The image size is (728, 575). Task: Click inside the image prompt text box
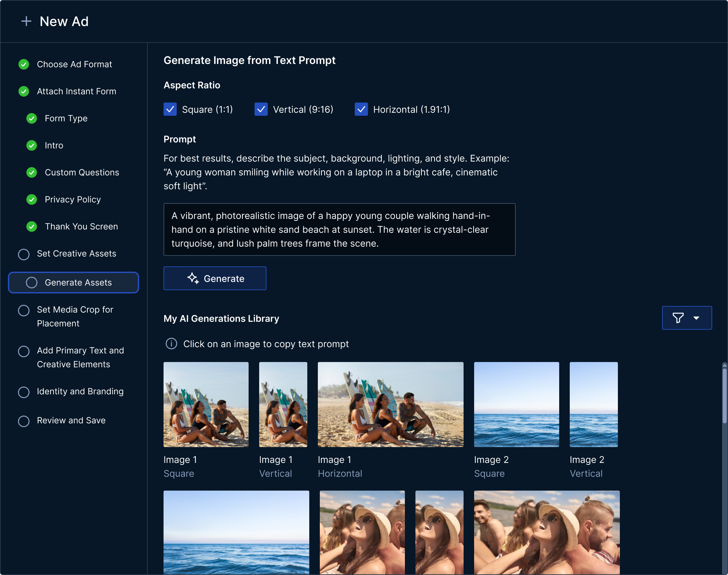pos(339,229)
